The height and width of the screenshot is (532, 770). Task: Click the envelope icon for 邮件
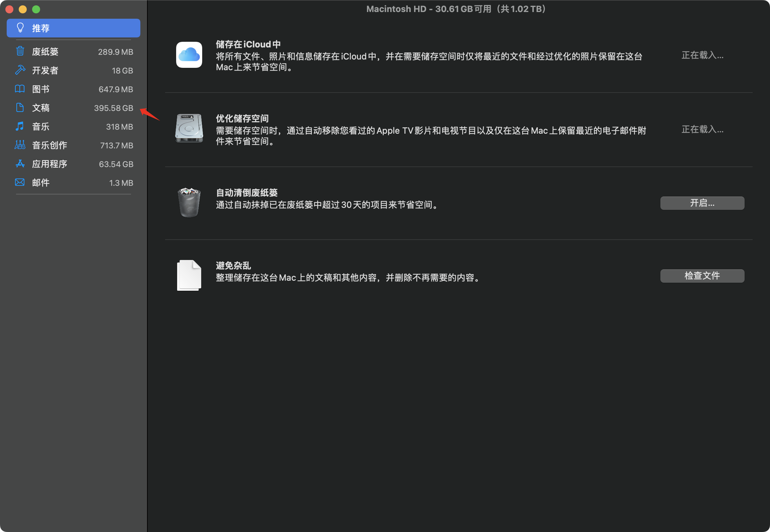coord(20,182)
